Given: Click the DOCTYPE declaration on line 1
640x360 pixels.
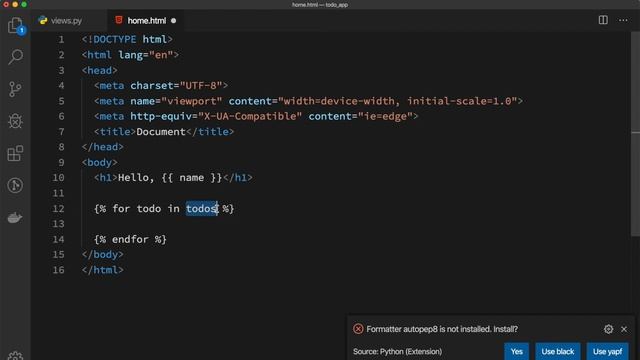Looking at the screenshot, I should point(127,39).
